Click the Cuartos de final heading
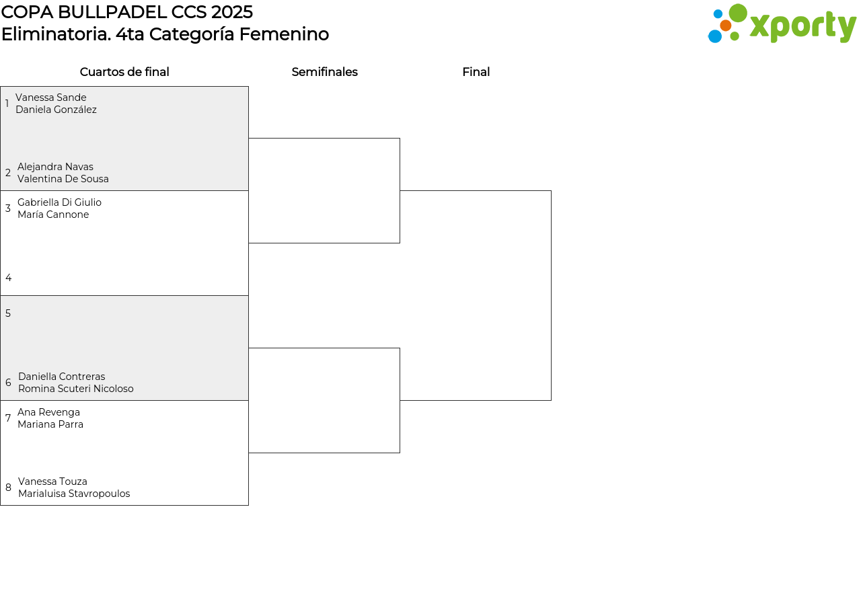Viewport: 861px width, 616px height. [124, 73]
